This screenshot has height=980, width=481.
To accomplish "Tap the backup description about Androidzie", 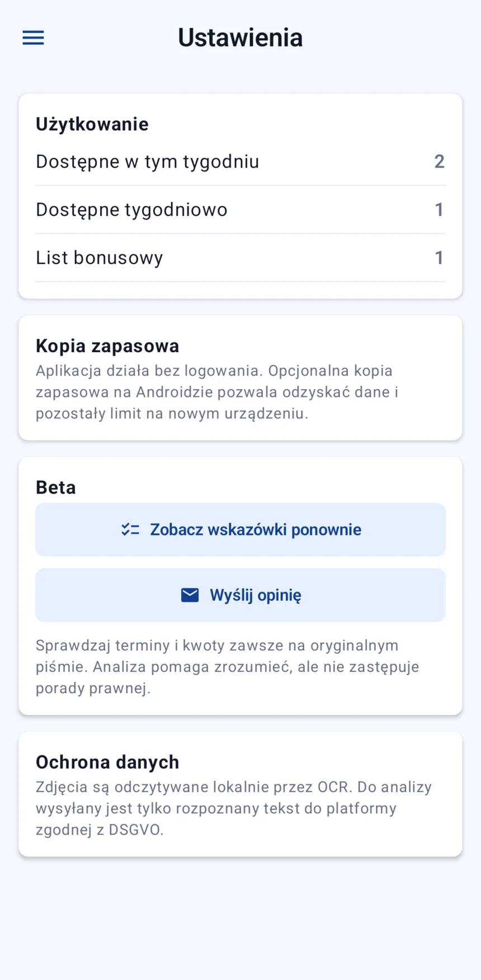I will pos(217,392).
